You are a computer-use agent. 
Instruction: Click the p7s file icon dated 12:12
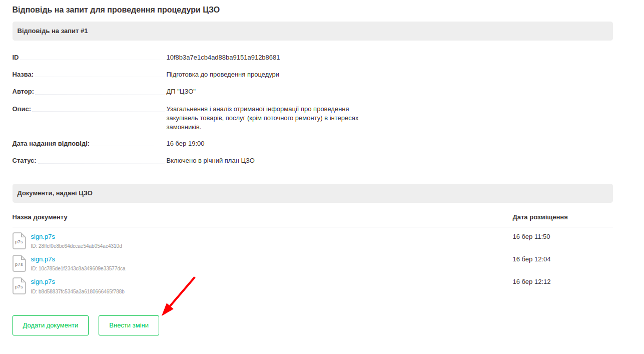pyautogui.click(x=19, y=286)
